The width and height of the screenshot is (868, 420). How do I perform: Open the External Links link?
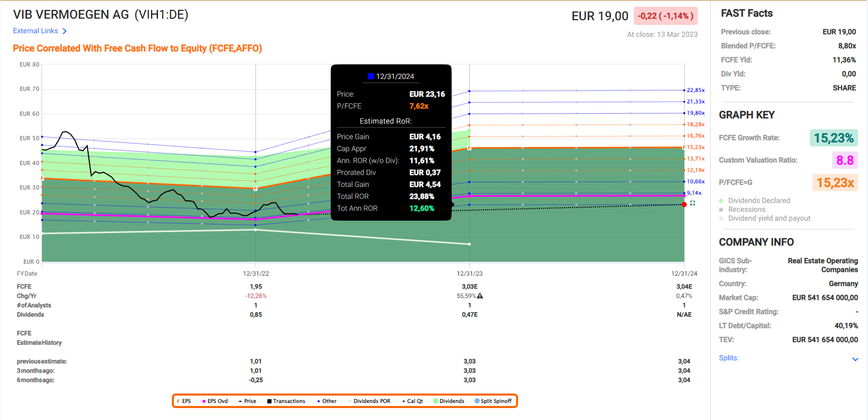pyautogui.click(x=35, y=31)
